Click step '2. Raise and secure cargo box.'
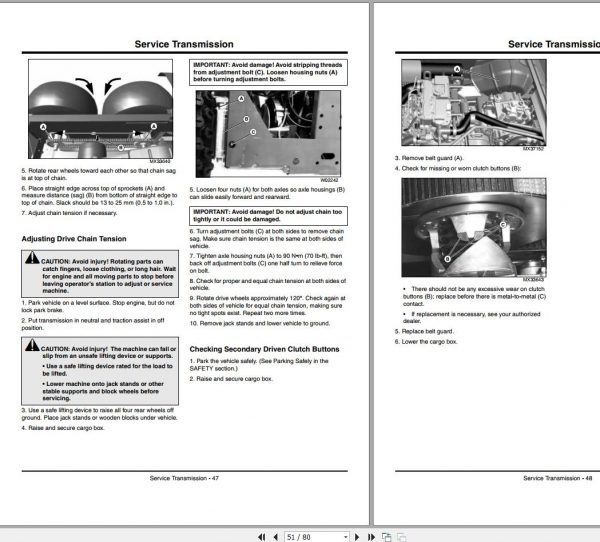 [231, 379]
